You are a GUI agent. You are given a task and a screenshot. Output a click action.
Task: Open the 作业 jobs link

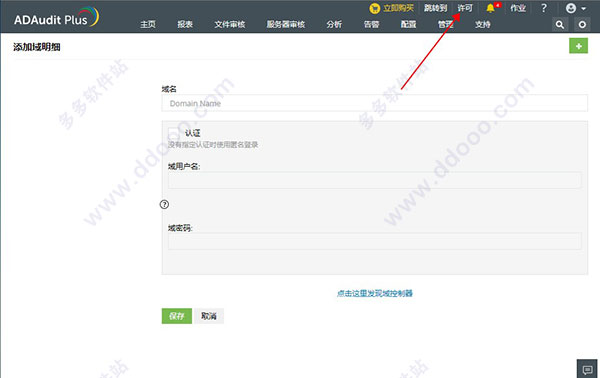pyautogui.click(x=518, y=8)
